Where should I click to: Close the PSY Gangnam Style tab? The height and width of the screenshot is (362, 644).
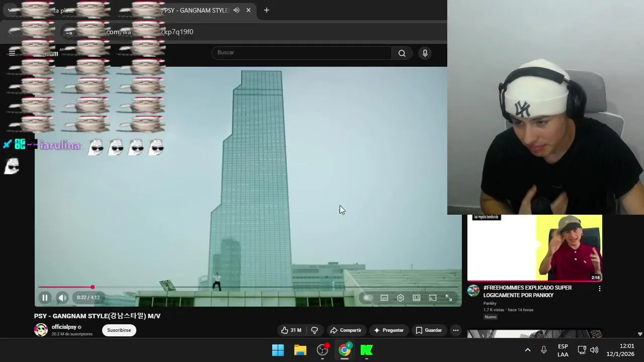(248, 10)
